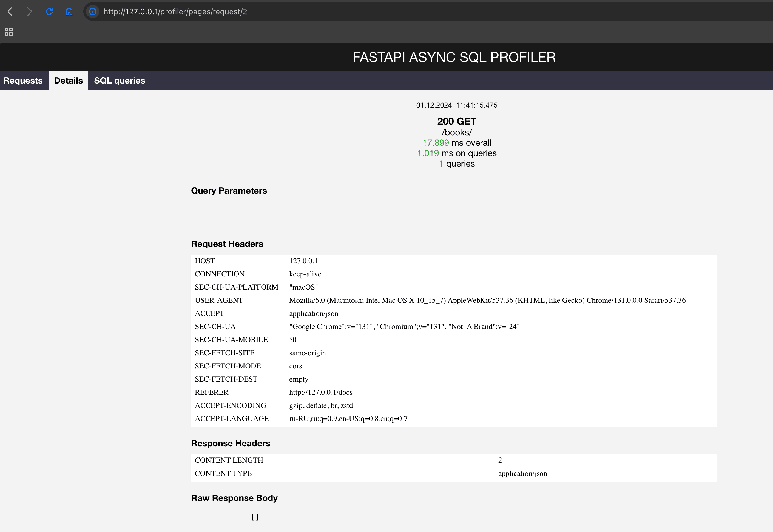Viewport: 773px width, 532px height.
Task: Go to browser home page
Action: point(69,12)
